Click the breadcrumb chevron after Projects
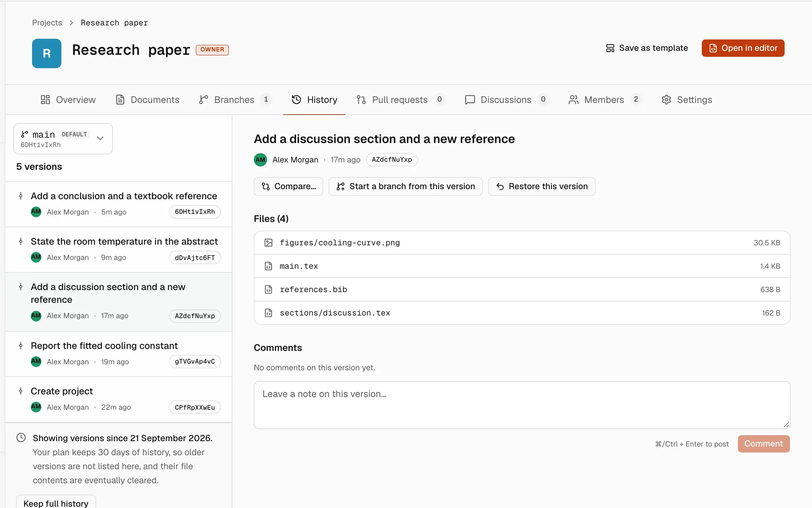Viewport: 812px width, 508px height. click(x=71, y=23)
